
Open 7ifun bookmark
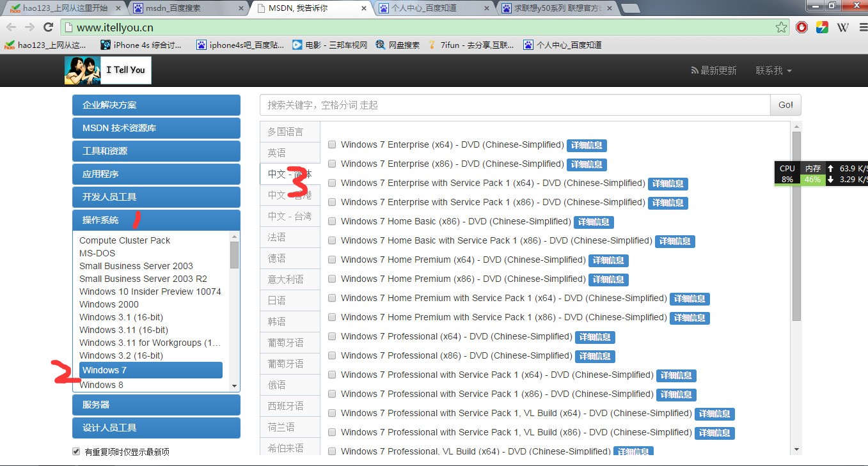[471, 45]
